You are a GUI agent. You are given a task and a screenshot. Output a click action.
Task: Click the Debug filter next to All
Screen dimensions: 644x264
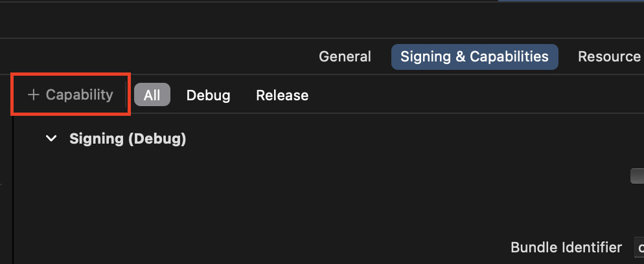[x=208, y=95]
